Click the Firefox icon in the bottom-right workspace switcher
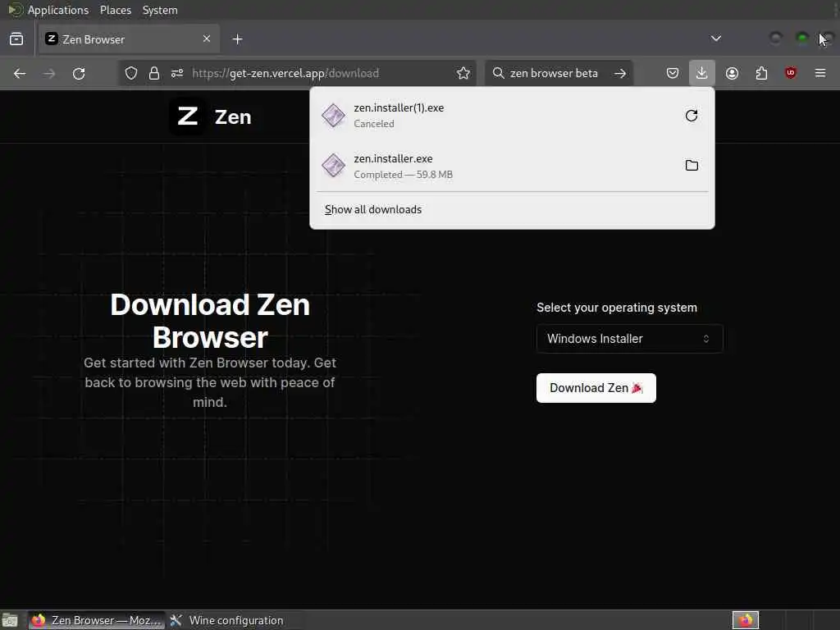Image resolution: width=840 pixels, height=630 pixels. click(x=746, y=620)
